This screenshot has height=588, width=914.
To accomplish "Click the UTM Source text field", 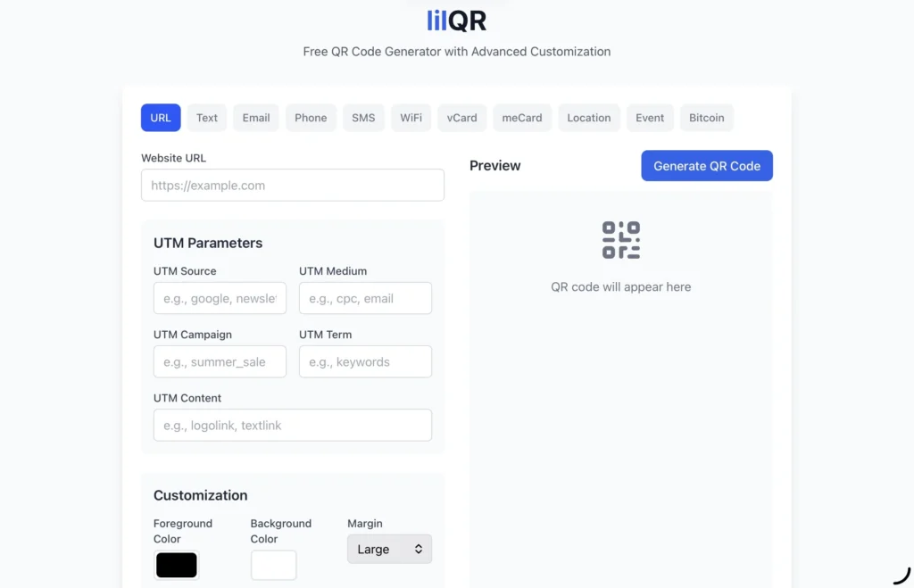I will tap(220, 299).
